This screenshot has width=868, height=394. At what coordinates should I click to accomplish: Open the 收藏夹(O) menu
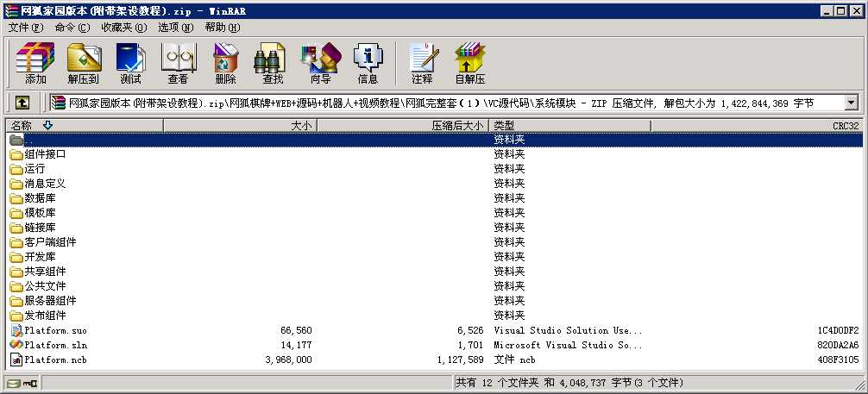point(124,27)
